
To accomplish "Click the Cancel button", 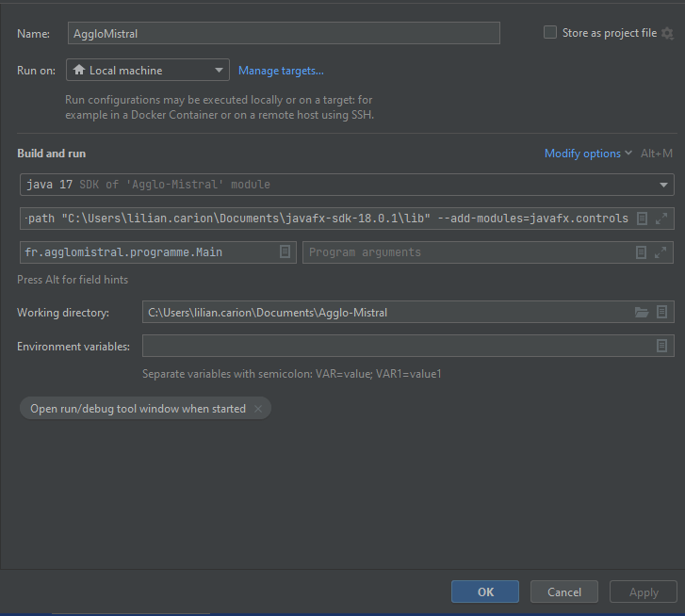I will point(564,592).
